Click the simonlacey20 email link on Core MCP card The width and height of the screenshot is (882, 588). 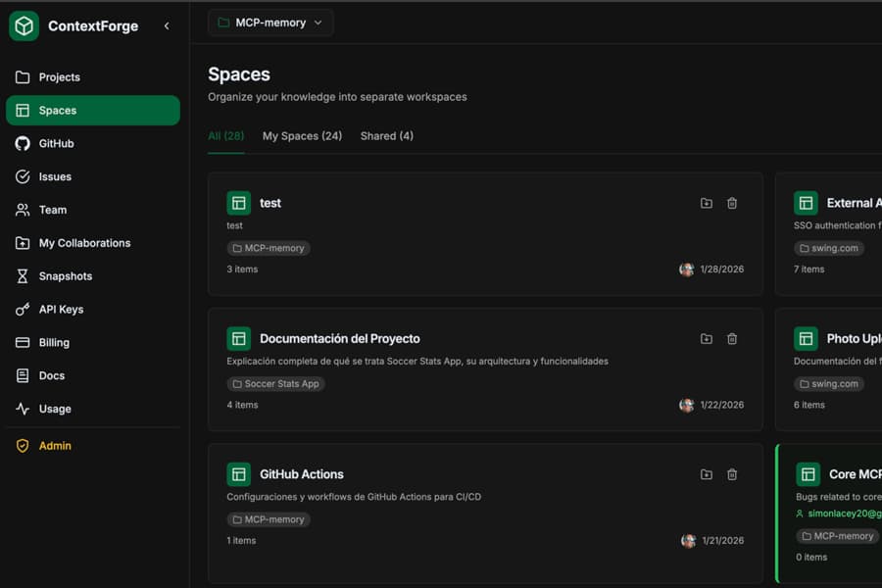(x=843, y=514)
